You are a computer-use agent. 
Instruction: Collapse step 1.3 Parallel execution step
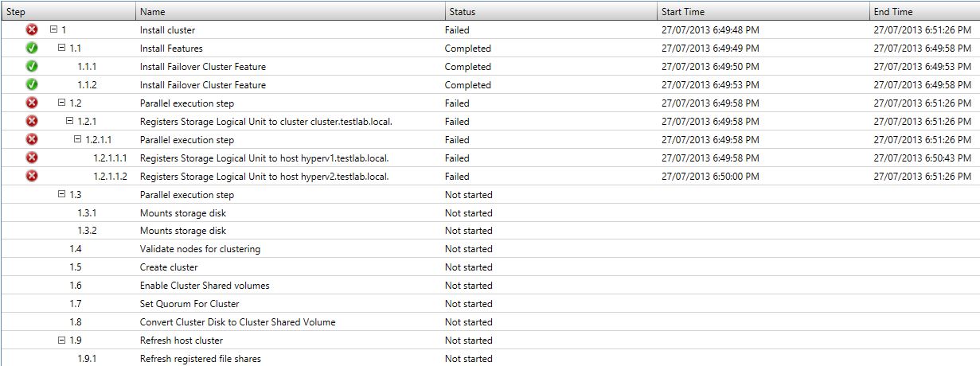[x=62, y=194]
